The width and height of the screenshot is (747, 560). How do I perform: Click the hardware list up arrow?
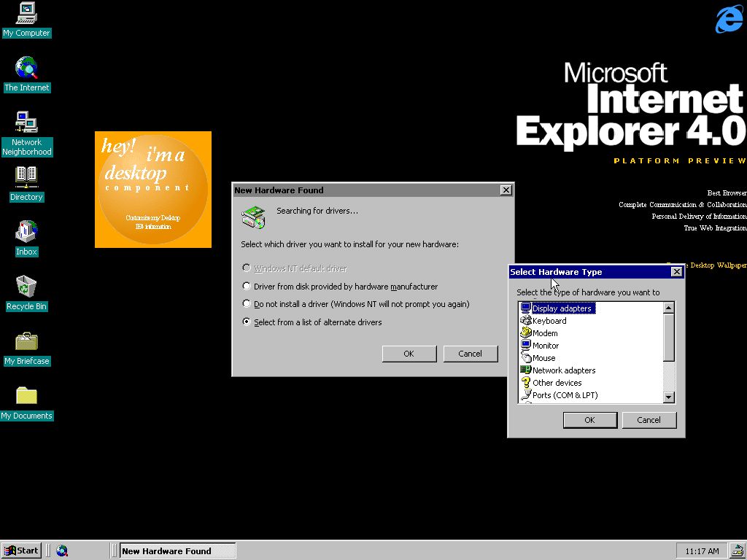[x=668, y=308]
